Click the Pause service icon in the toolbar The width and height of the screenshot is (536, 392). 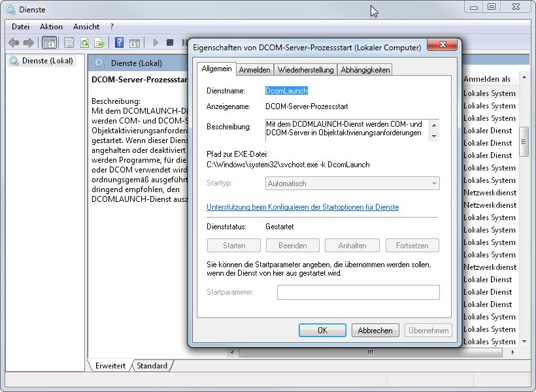(x=184, y=42)
